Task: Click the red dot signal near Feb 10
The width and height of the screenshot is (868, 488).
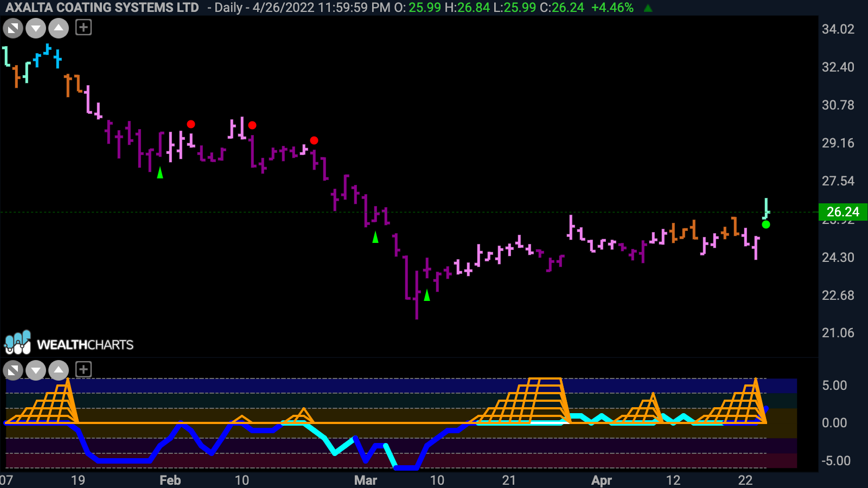Action: (252, 125)
